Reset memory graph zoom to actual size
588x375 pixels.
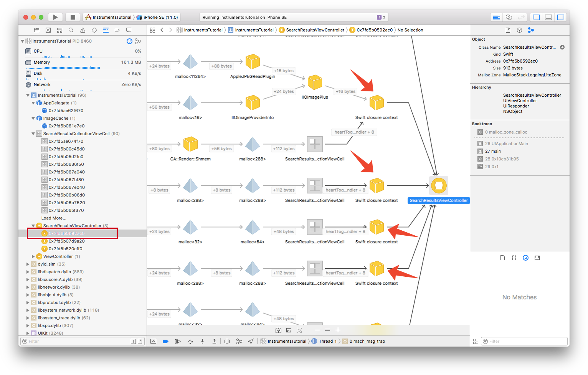327,330
